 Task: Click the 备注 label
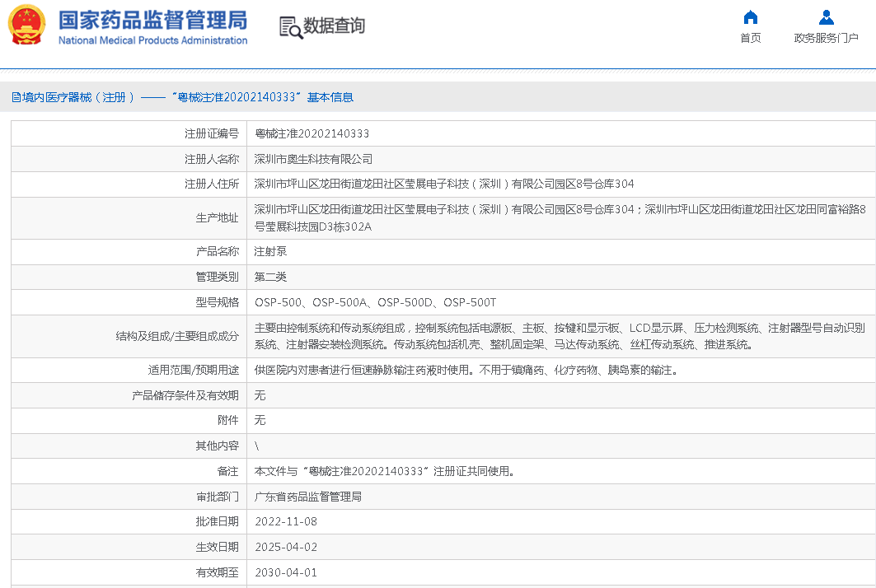coord(228,471)
